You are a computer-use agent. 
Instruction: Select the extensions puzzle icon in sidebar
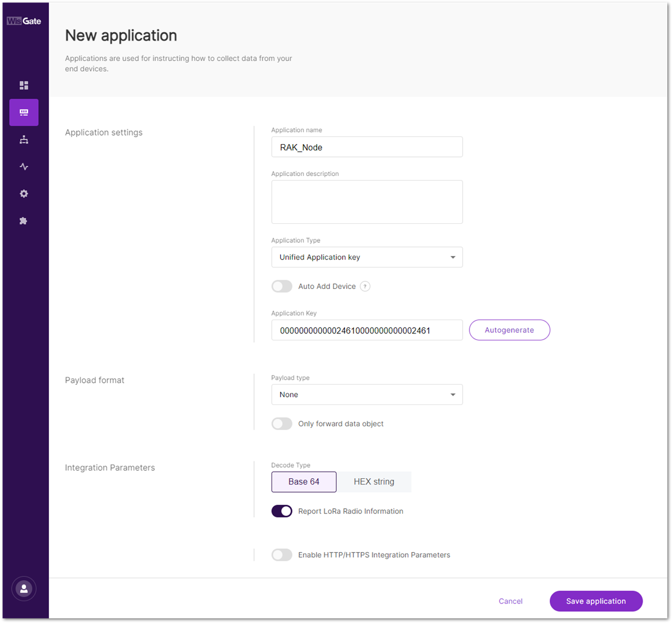click(24, 220)
